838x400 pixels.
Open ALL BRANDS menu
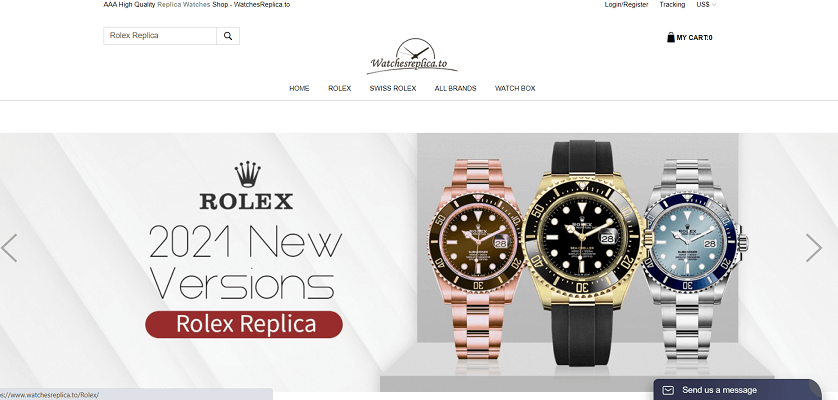pyautogui.click(x=455, y=88)
